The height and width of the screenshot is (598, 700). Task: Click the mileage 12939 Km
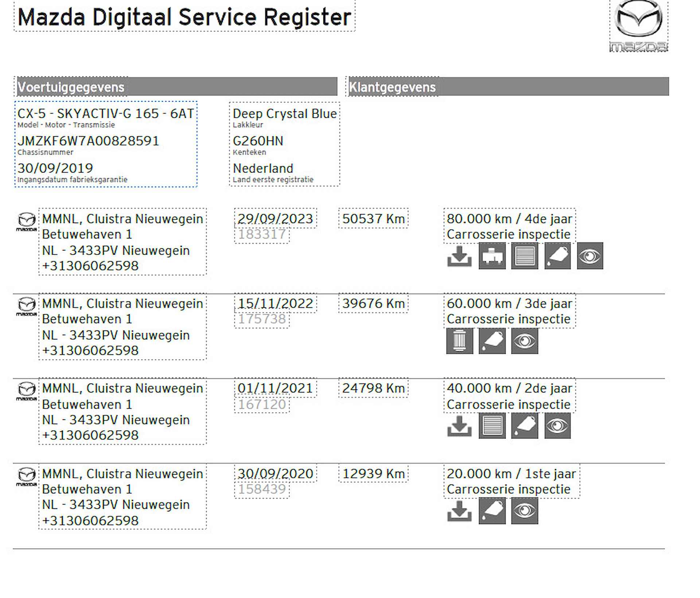[373, 473]
